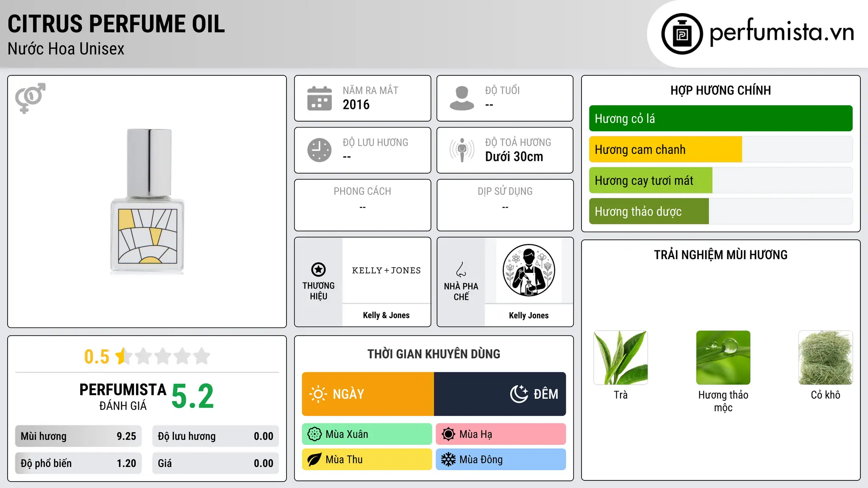Click the green Hương cỏ lá accord bar
This screenshot has width=868, height=488.
(721, 119)
